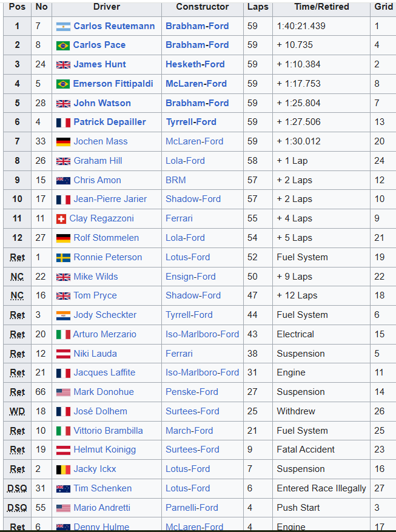The width and height of the screenshot is (396, 532).
Task: Click the WD abbreviation in José Dolhem's row
Action: click(17, 411)
